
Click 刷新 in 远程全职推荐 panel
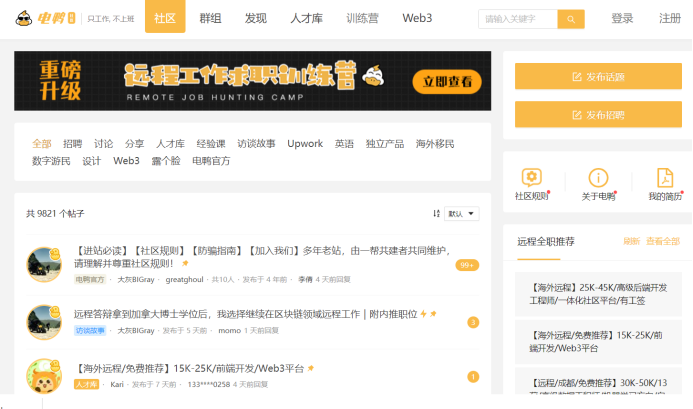click(x=632, y=241)
